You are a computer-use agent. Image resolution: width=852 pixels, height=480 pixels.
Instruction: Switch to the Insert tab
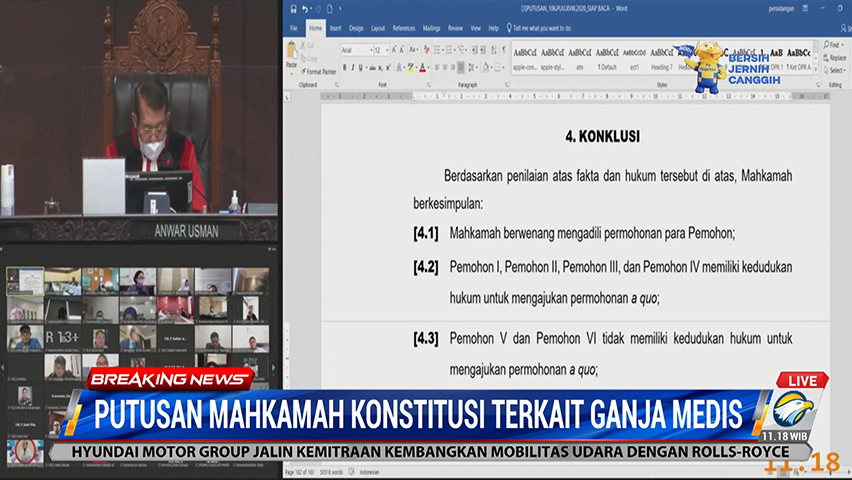335,28
